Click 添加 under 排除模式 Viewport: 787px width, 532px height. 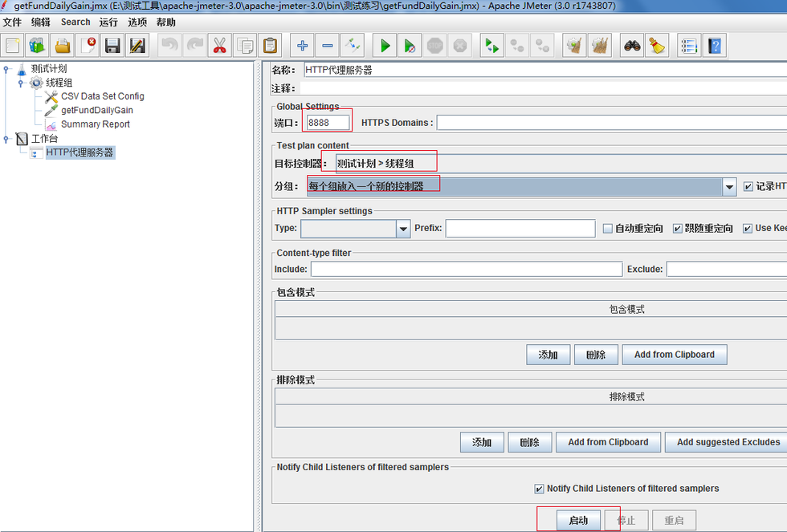pyautogui.click(x=482, y=442)
